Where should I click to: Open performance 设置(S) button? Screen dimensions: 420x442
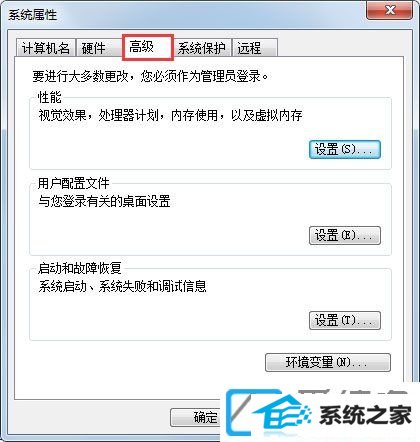pos(345,149)
